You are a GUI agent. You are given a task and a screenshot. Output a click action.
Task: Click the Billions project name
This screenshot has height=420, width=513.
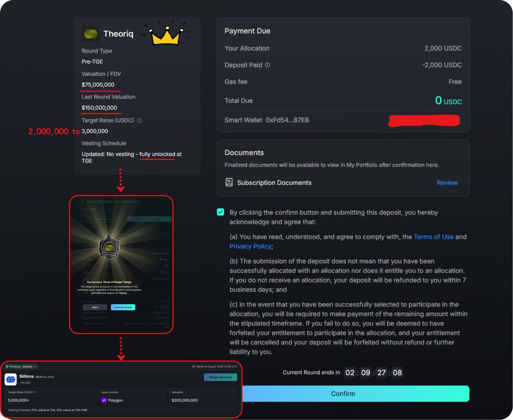click(x=27, y=376)
